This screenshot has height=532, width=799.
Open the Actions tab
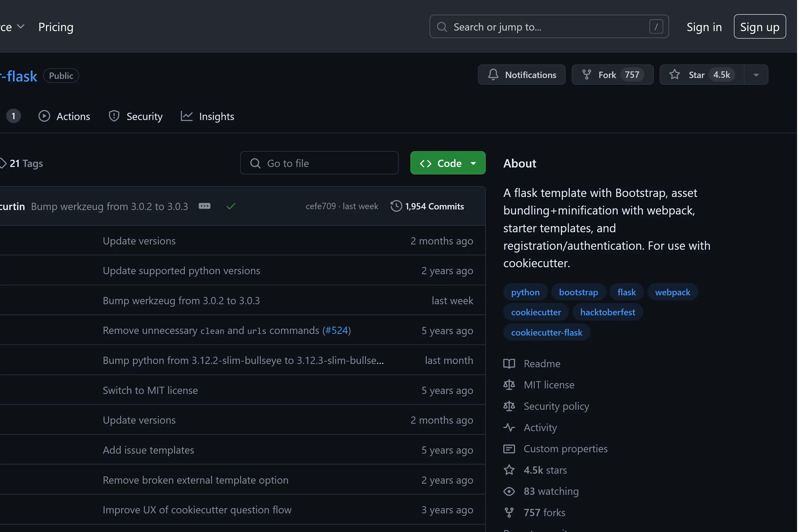(x=65, y=116)
